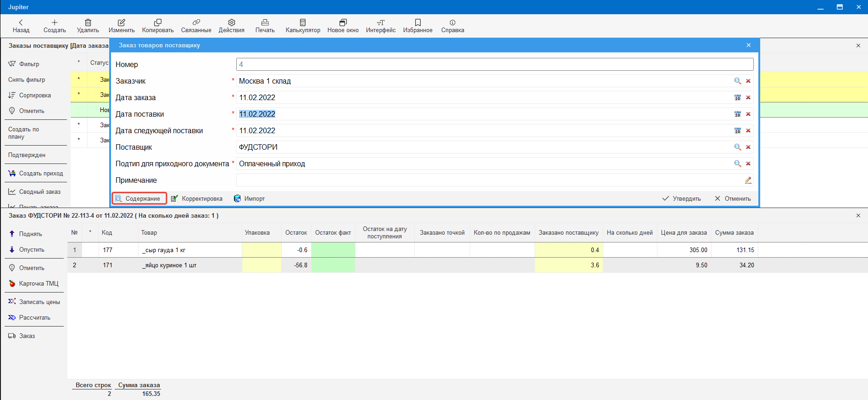Open the Интерфейс settings icon

[381, 23]
